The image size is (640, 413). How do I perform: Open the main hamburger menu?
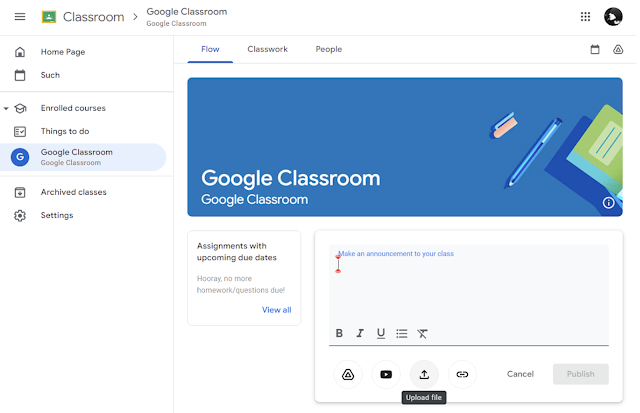coord(20,17)
